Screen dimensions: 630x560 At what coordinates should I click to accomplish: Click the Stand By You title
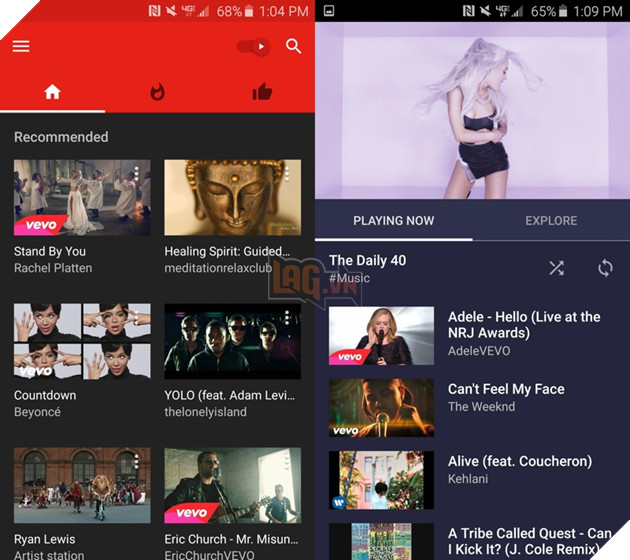click(50, 251)
